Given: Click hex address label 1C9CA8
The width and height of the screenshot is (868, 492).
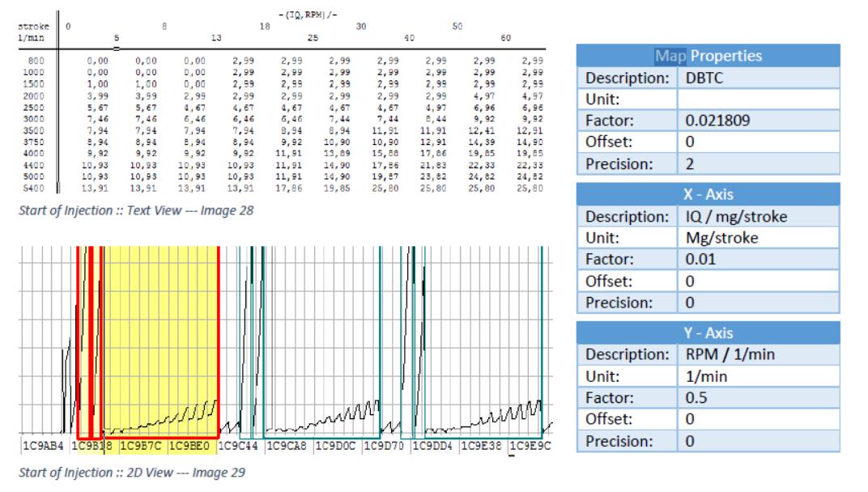Looking at the screenshot, I should pyautogui.click(x=286, y=446).
